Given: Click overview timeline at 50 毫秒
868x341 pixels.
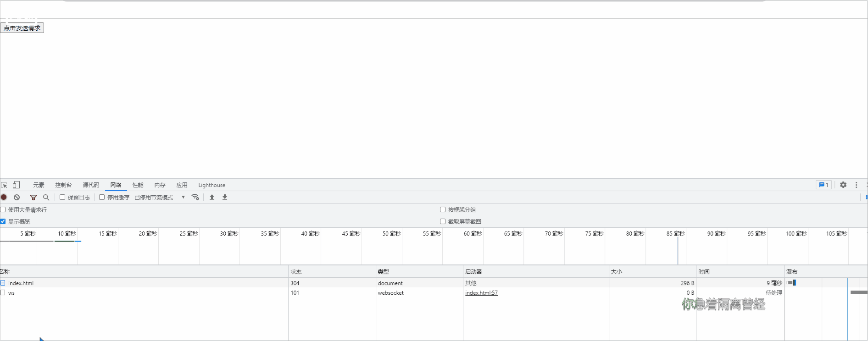Looking at the screenshot, I should (391, 234).
